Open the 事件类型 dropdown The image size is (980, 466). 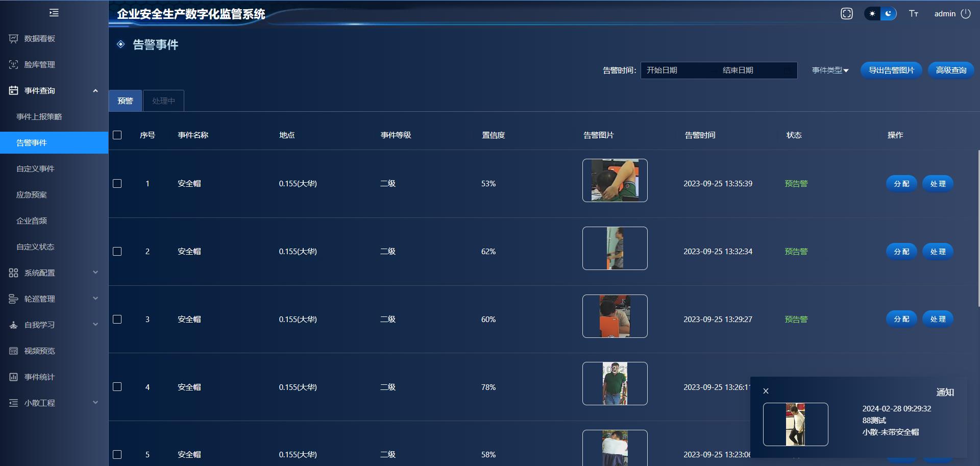point(830,70)
